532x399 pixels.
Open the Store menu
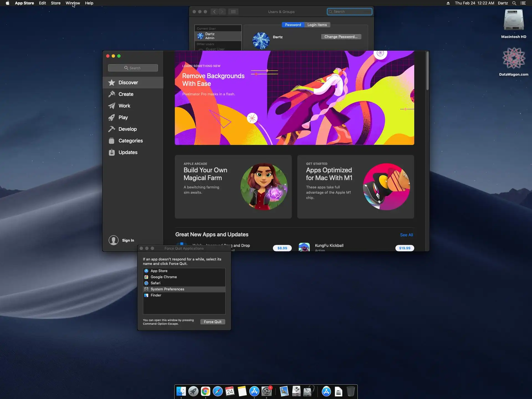point(55,3)
